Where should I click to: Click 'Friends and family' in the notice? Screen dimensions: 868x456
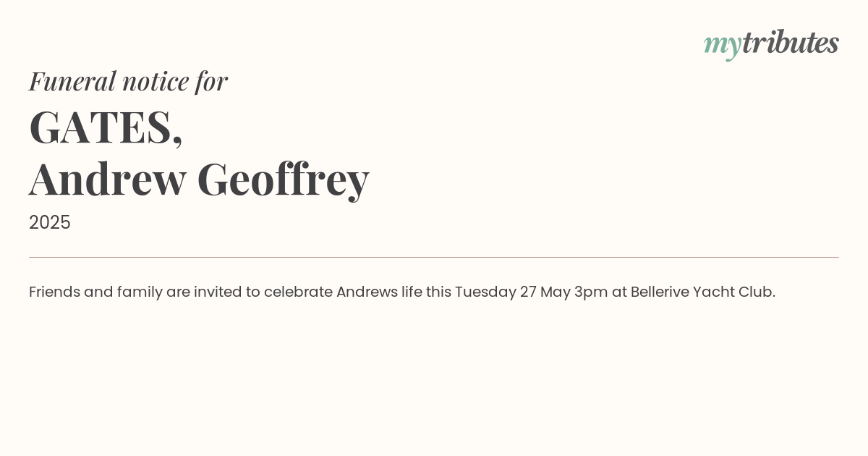[x=95, y=292]
